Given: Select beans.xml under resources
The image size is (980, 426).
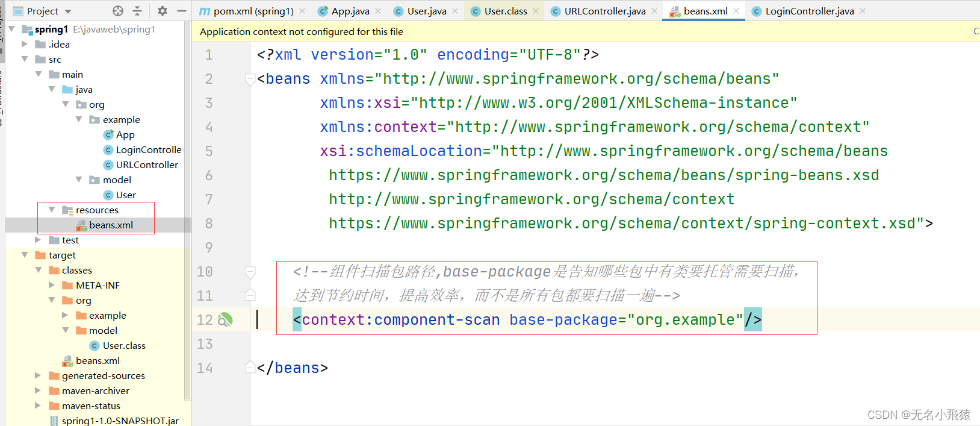Looking at the screenshot, I should click(111, 225).
